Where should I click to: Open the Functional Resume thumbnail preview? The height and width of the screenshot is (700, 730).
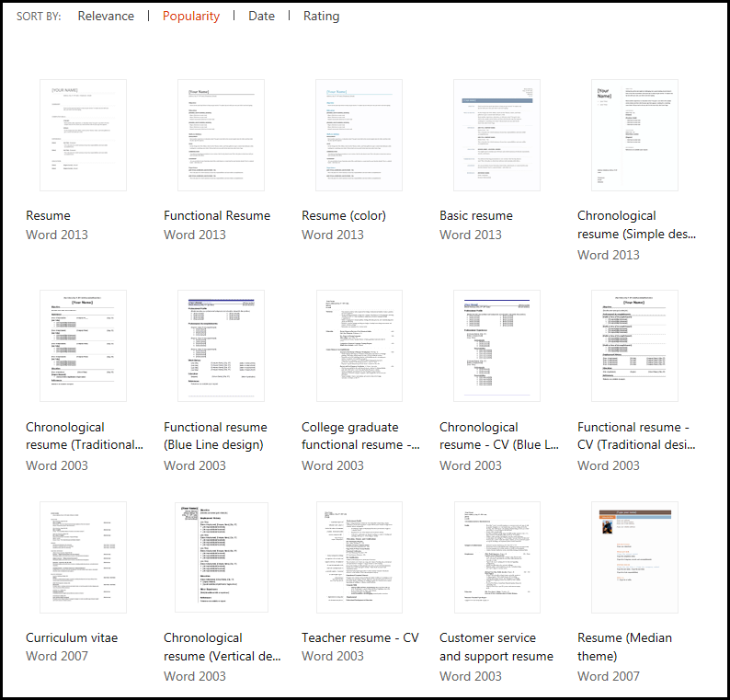(222, 135)
